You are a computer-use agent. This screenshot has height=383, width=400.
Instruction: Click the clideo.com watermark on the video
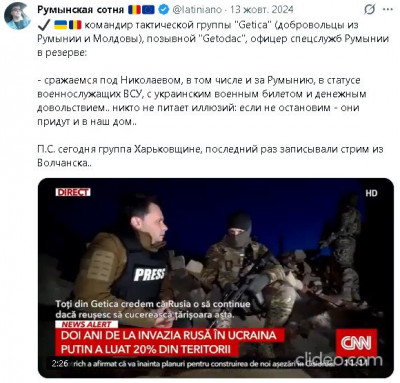[339, 359]
